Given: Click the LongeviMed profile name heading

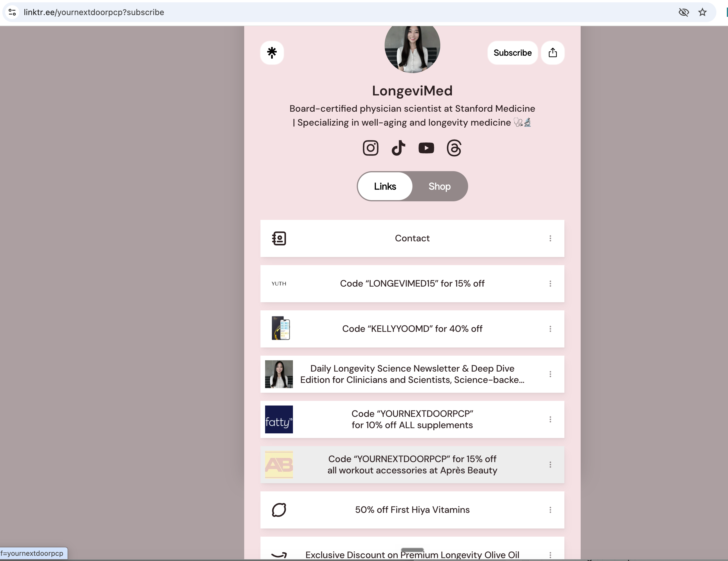Looking at the screenshot, I should [x=412, y=91].
